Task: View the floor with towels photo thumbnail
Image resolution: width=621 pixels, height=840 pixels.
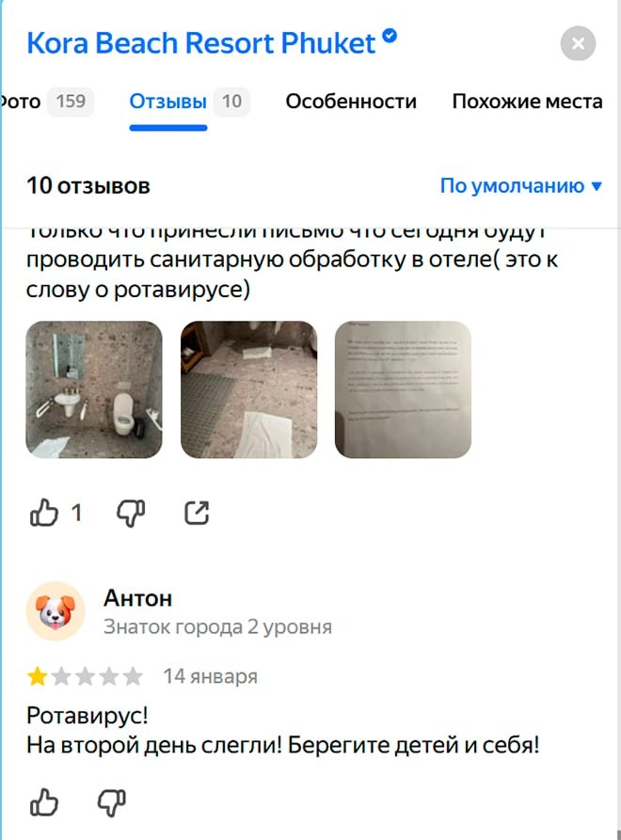Action: [x=248, y=389]
